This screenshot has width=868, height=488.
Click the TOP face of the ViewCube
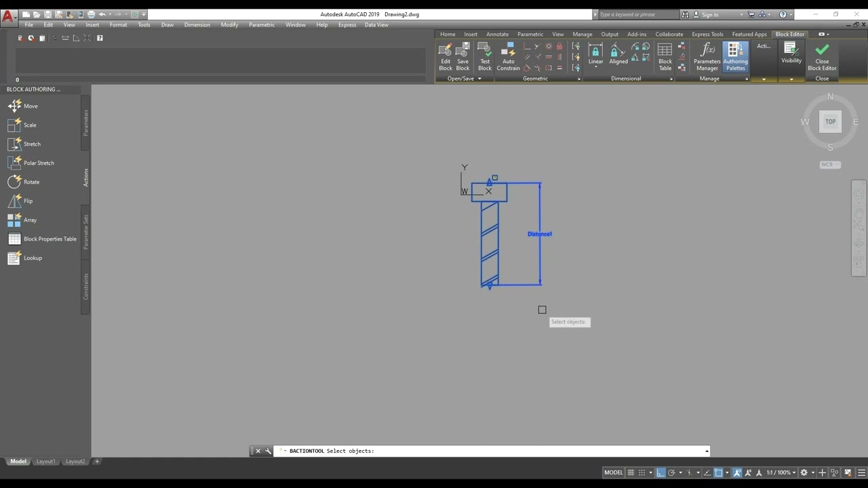click(830, 121)
